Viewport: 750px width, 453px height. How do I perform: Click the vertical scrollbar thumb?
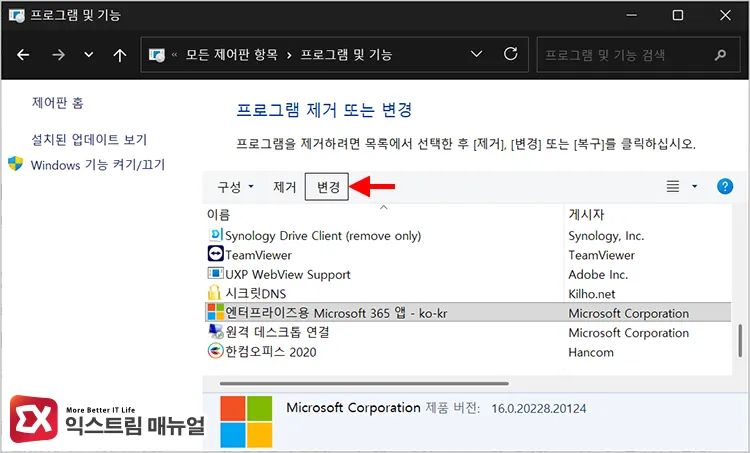(740, 341)
